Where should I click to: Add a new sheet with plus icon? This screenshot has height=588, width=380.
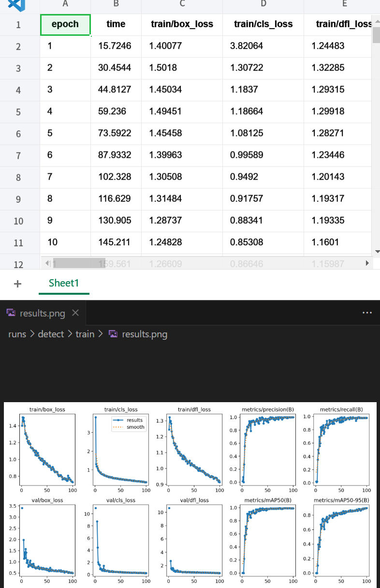(x=17, y=284)
